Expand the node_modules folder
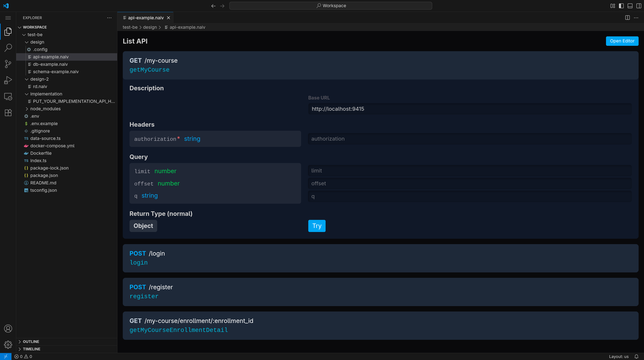Screen dimensions: 644x360 point(45,109)
